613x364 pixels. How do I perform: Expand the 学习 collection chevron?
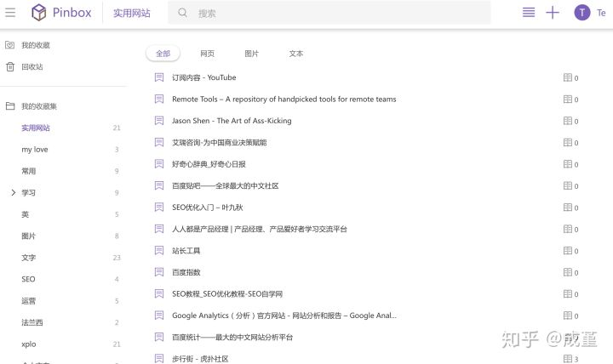click(13, 192)
